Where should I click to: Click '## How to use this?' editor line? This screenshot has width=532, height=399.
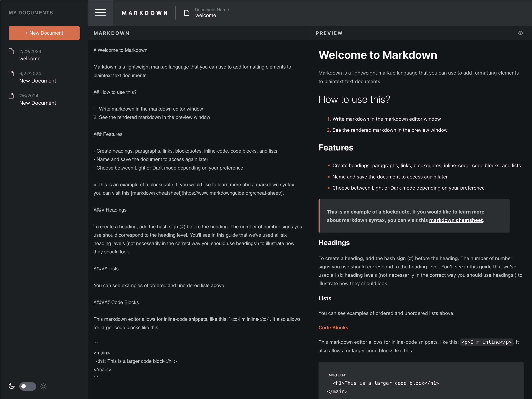[x=115, y=92]
